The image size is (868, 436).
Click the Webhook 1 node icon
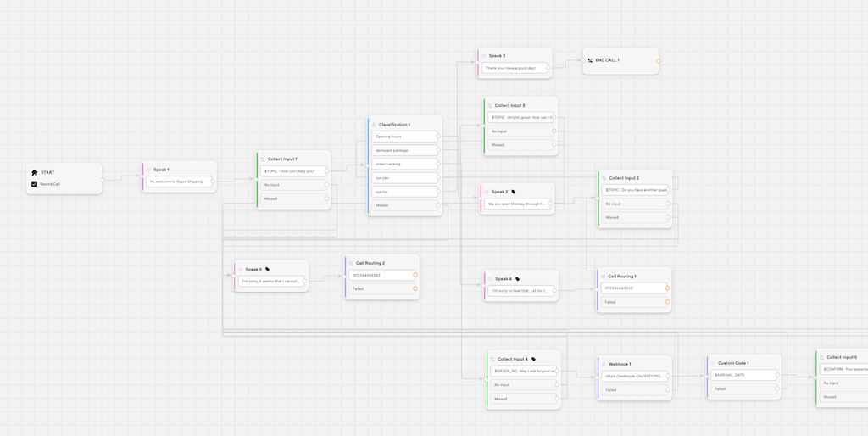pos(604,364)
